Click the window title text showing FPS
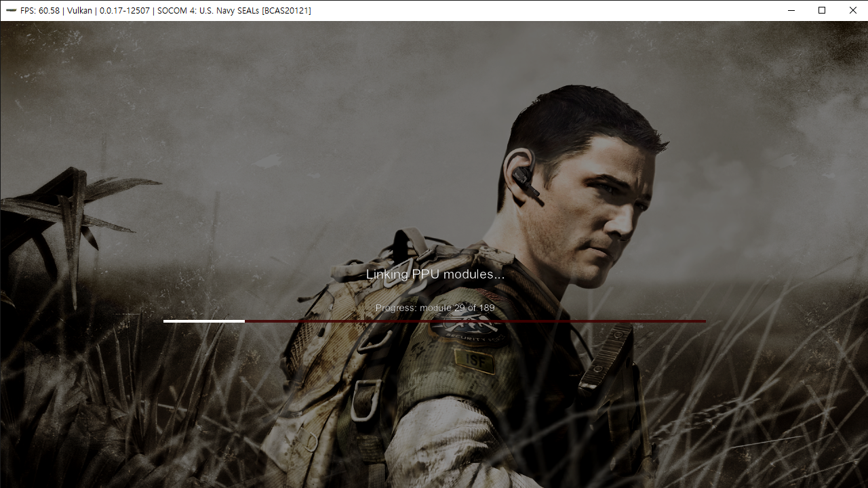Viewport: 868px width, 488px height. pyautogui.click(x=165, y=11)
